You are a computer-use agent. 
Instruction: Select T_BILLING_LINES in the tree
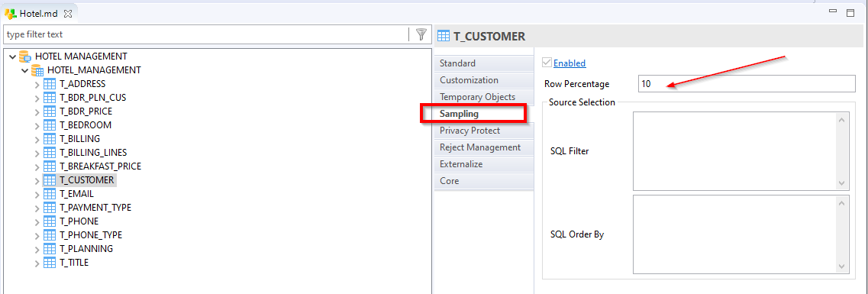tap(93, 153)
